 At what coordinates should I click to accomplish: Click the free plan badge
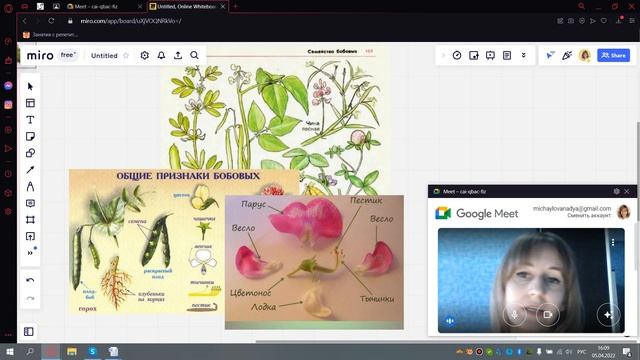point(68,55)
